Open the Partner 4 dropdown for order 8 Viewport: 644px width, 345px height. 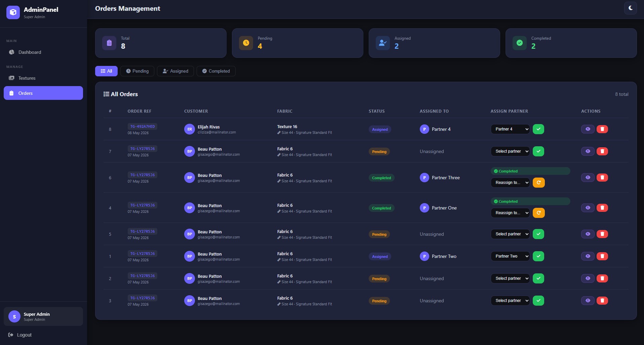tap(510, 129)
